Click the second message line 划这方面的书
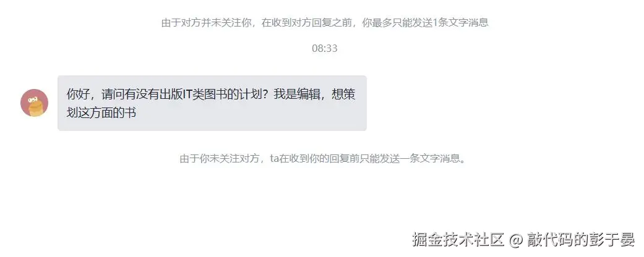The width and height of the screenshot is (644, 257). [x=101, y=112]
